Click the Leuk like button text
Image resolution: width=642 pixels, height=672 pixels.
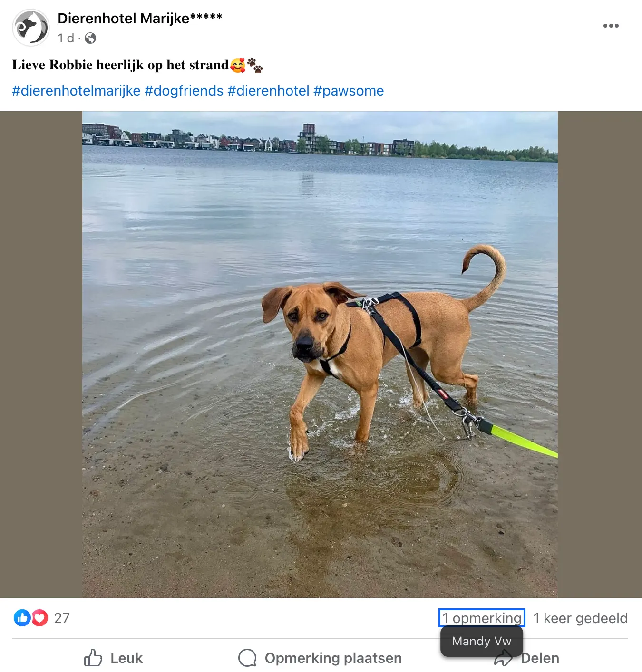pyautogui.click(x=126, y=658)
